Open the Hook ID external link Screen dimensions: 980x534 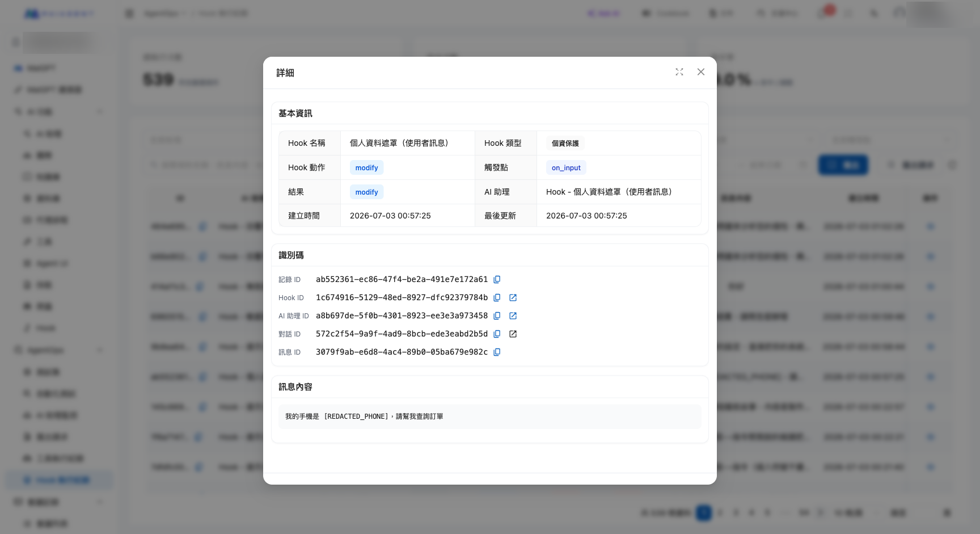513,297
